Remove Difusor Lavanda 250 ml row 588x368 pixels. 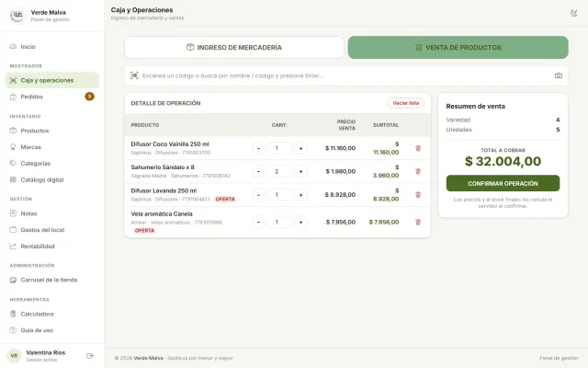pyautogui.click(x=418, y=194)
